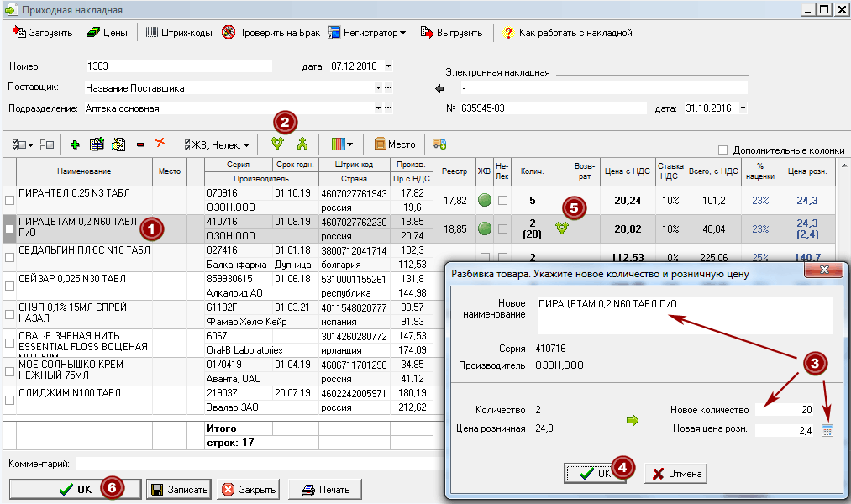Click the green plus add-row icon

coord(75,144)
